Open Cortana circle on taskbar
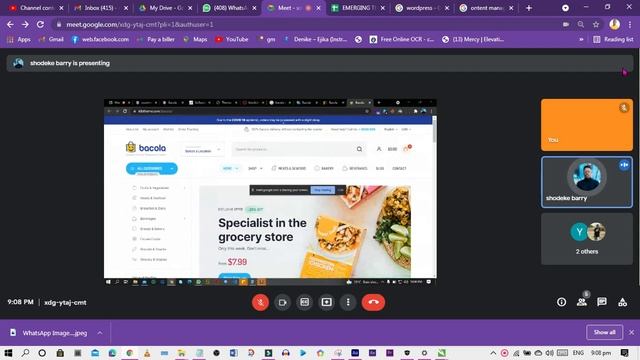640x360 pixels. coord(42,353)
